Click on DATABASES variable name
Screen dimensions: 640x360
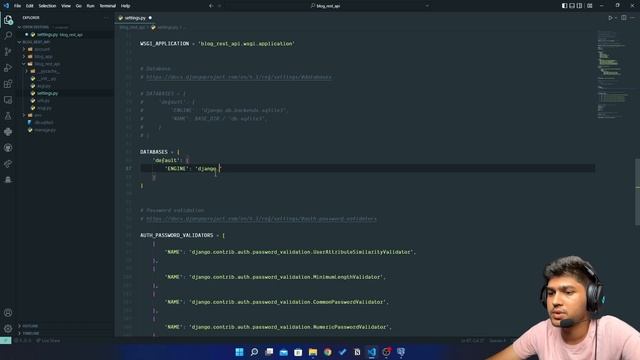click(154, 152)
